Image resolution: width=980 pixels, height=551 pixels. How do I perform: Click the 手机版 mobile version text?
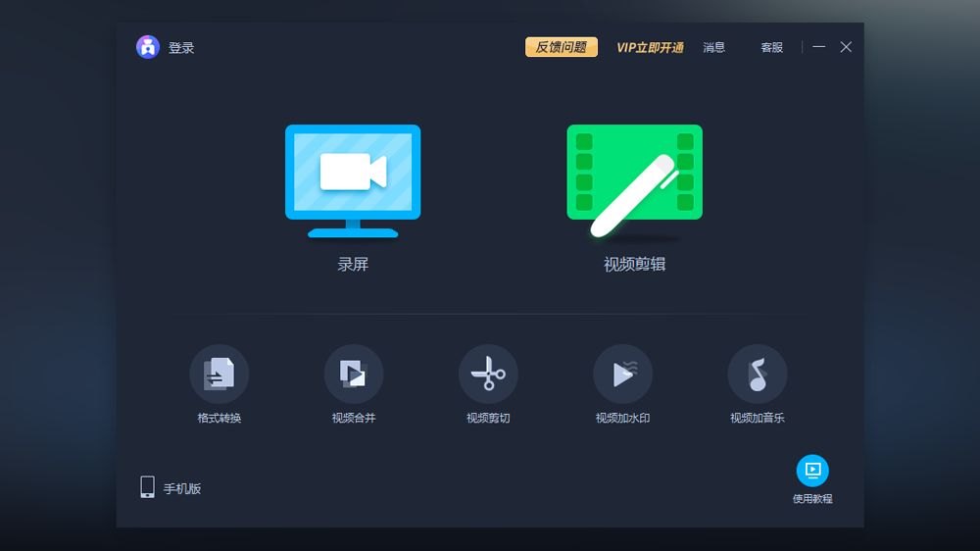pos(182,489)
